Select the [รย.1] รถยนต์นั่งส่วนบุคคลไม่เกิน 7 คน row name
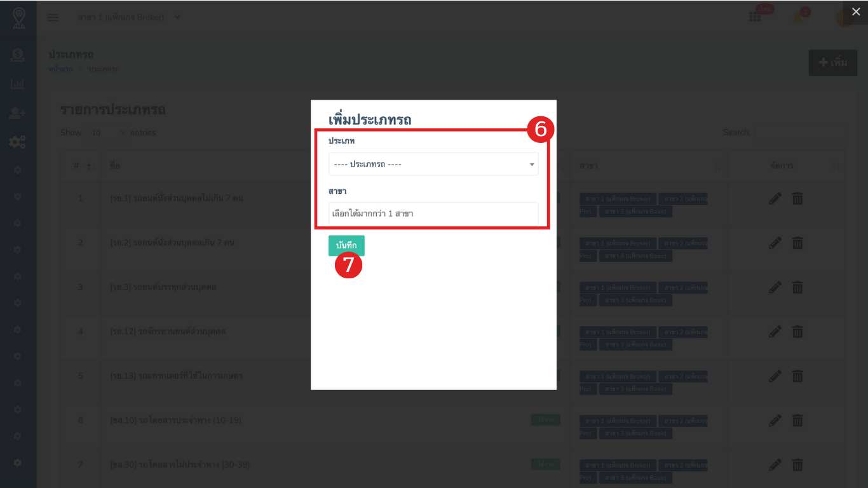 tap(177, 198)
